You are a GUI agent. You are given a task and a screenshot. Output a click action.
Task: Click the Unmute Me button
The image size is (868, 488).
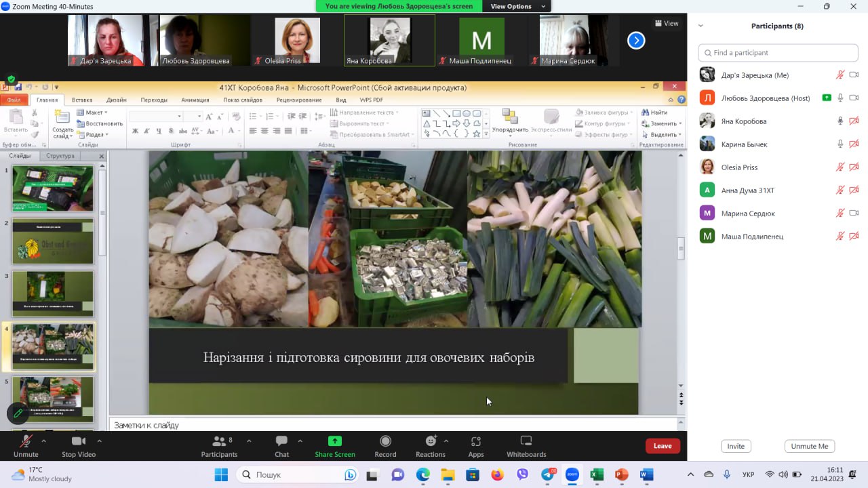(x=809, y=446)
